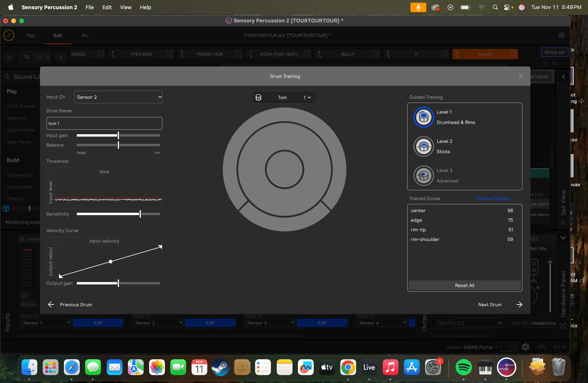This screenshot has height=383, width=588.
Task: Click the drum type icon beside Tom
Action: [x=258, y=98]
